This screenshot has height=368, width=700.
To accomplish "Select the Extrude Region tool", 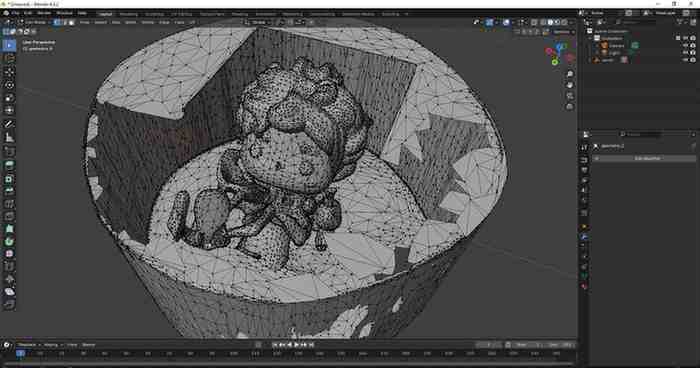I will (x=9, y=164).
